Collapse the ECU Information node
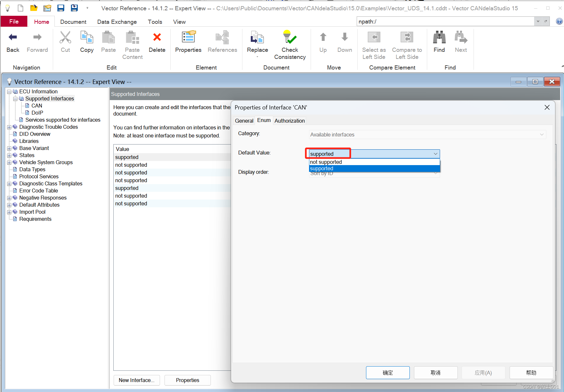This screenshot has height=392, width=564. (9, 92)
